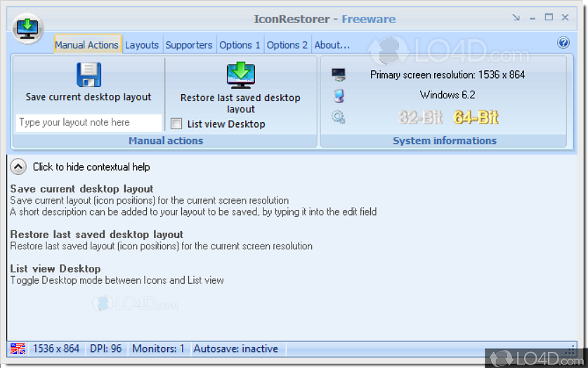Open the Layouts tab
The image size is (588, 368).
click(142, 45)
